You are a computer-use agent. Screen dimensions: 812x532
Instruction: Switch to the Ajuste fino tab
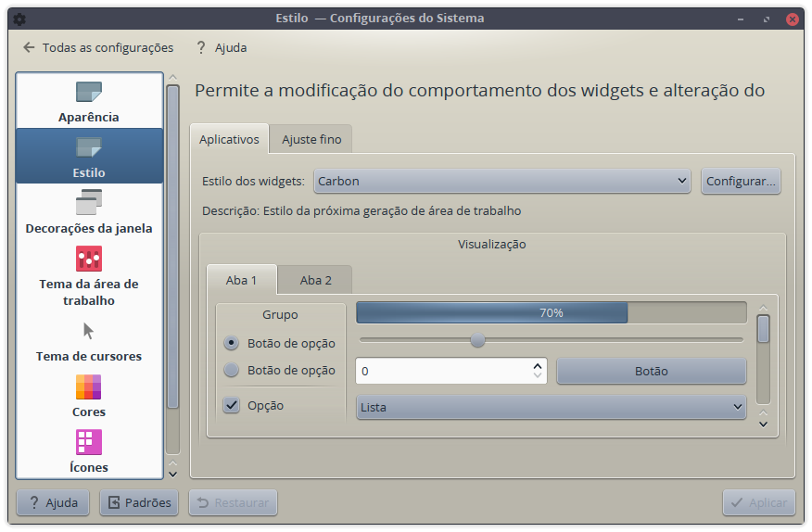[311, 139]
